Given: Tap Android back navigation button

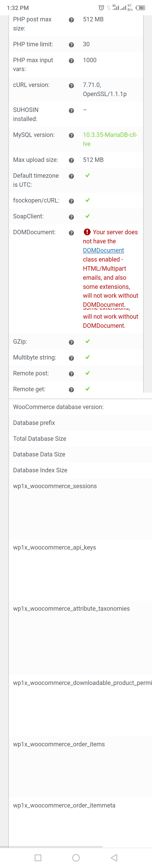Looking at the screenshot, I should pos(114,857).
